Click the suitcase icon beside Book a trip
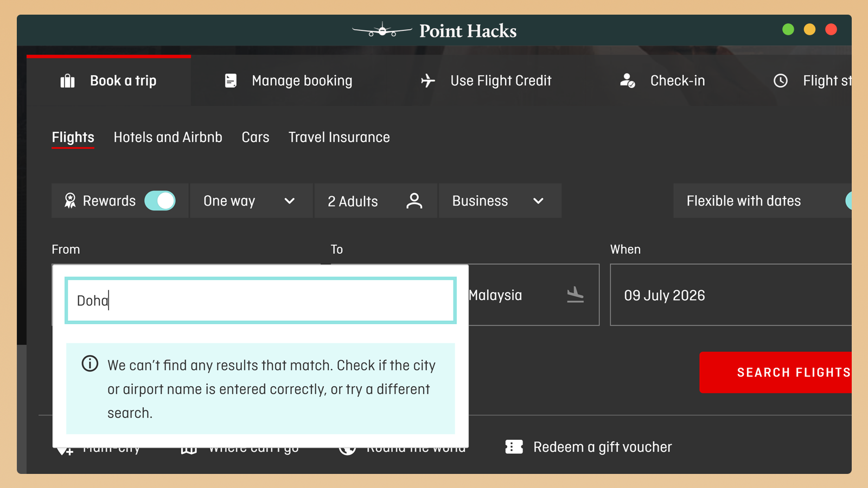This screenshot has height=488, width=868. (x=67, y=81)
